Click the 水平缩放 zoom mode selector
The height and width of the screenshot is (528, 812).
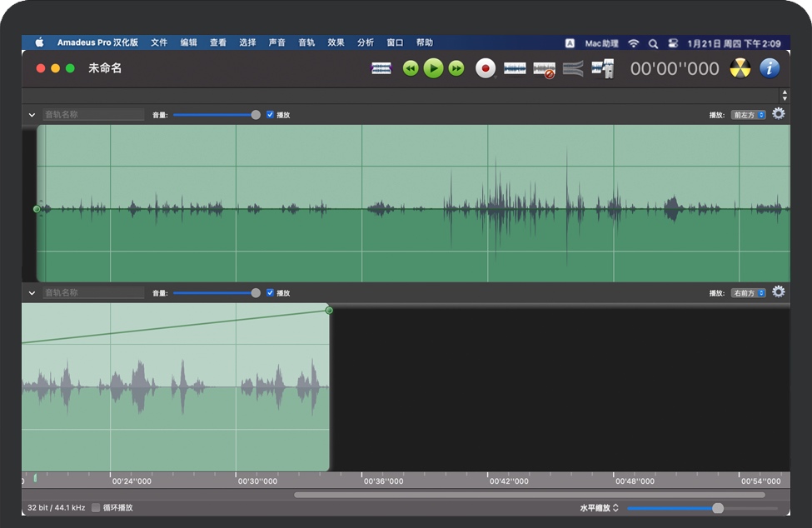(600, 508)
